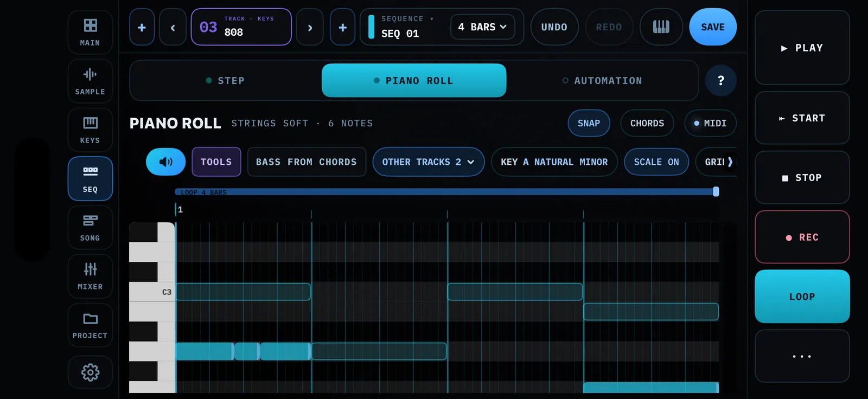
Task: Toggle SNAP to grid
Action: [x=589, y=123]
